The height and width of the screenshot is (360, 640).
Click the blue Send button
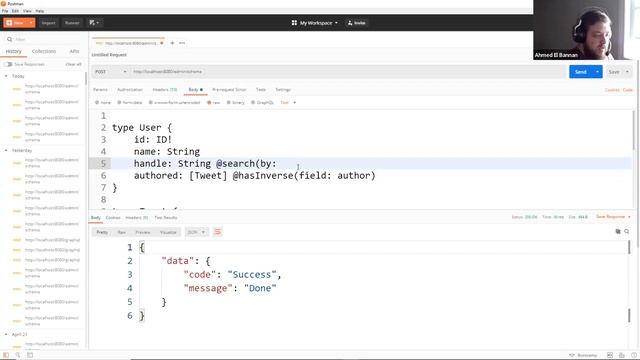580,72
